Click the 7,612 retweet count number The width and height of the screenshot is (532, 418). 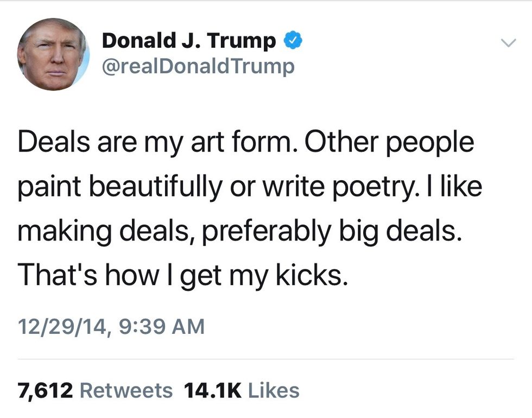point(45,390)
